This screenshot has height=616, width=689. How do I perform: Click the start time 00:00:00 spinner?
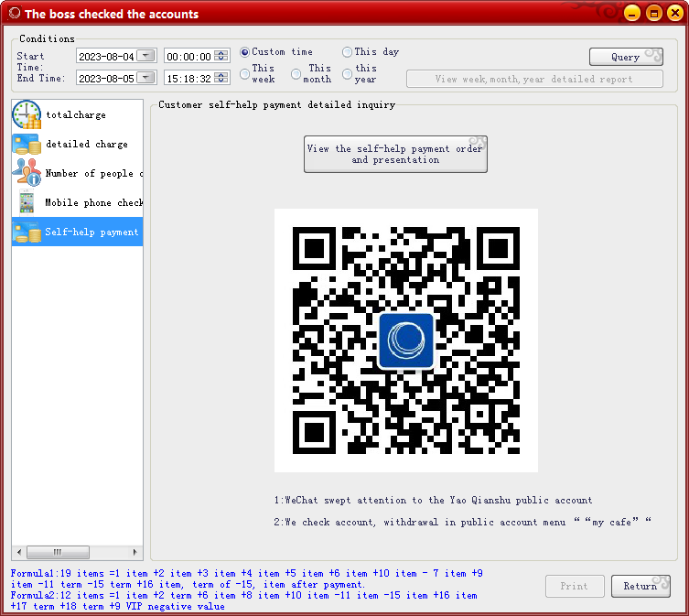221,56
